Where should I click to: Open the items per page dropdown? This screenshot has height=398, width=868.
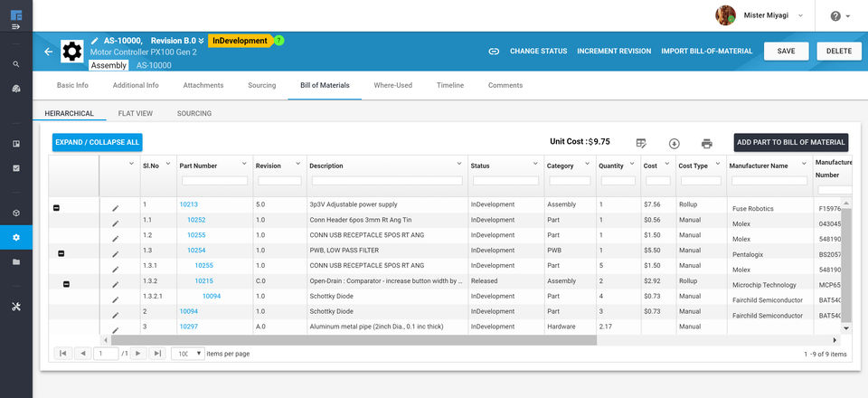click(x=188, y=354)
